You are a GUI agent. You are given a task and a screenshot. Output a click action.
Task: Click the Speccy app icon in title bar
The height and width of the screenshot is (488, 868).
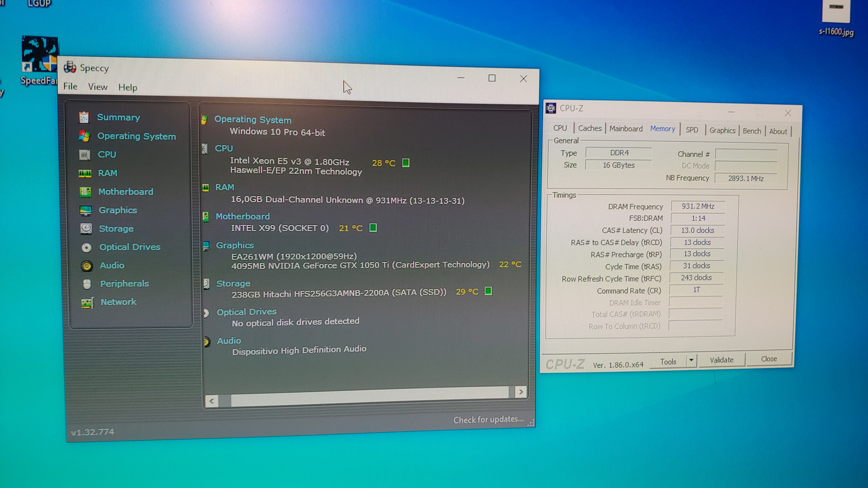pos(70,67)
